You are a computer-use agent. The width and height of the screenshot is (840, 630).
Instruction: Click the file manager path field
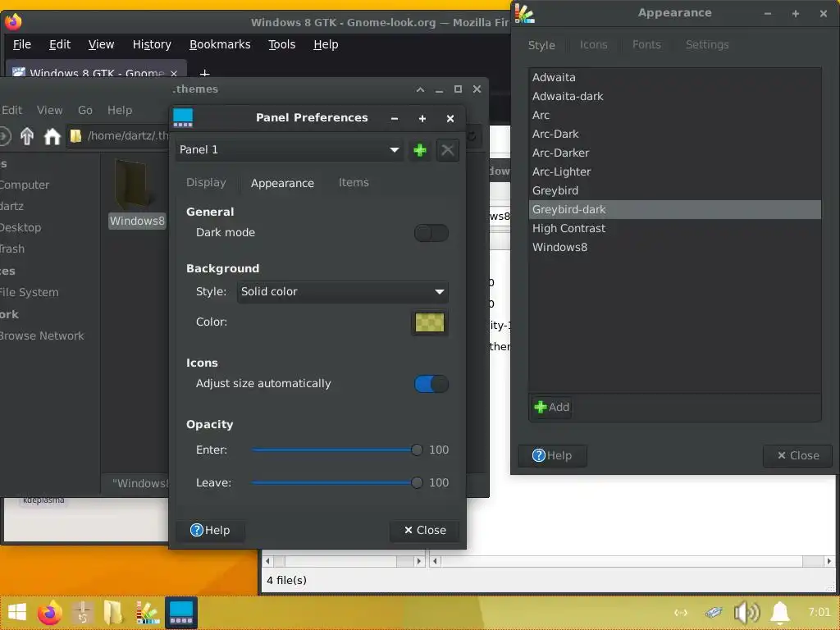click(x=118, y=137)
